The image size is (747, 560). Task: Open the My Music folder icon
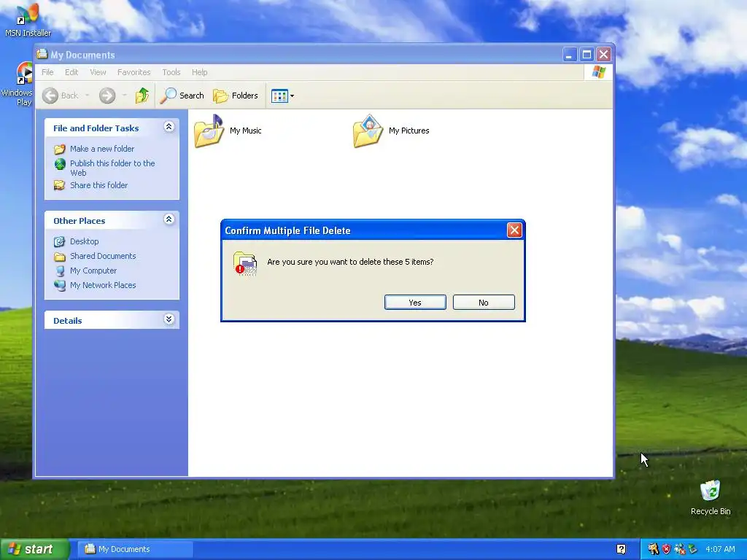(209, 131)
